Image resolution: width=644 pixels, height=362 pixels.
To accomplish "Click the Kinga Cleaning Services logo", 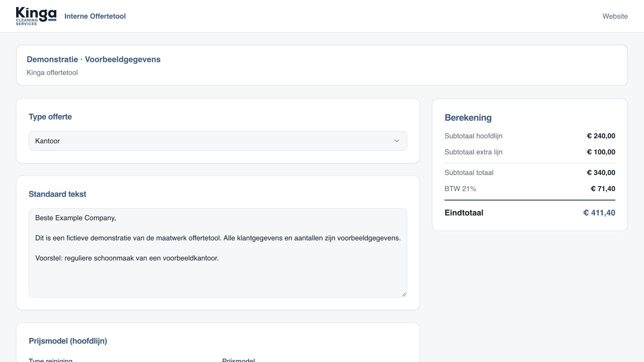I will click(x=36, y=16).
